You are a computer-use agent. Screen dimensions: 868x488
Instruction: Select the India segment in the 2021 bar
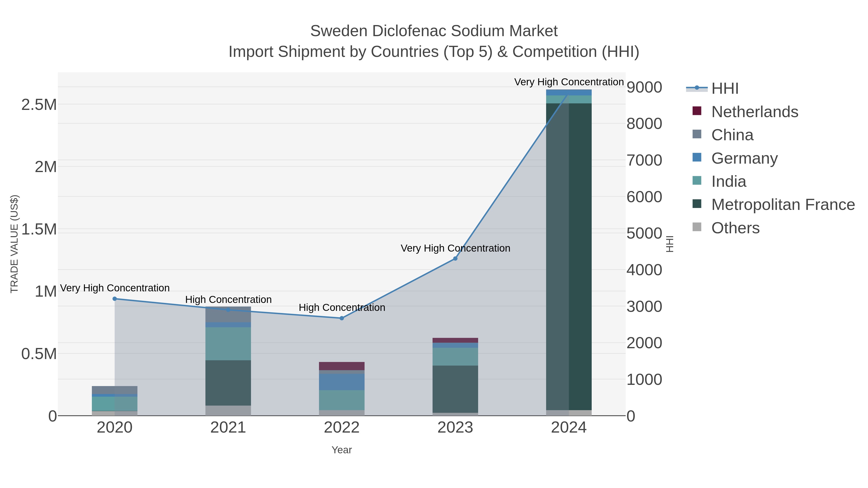point(228,344)
